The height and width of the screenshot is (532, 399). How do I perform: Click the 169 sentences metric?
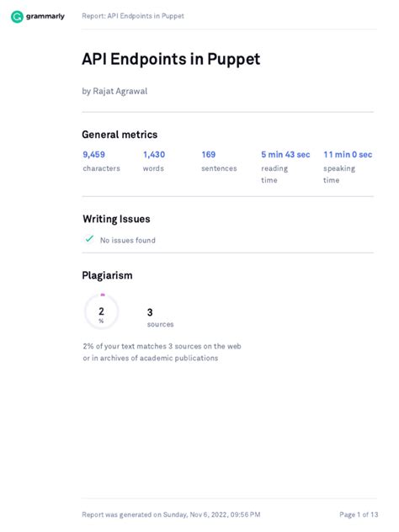pyautogui.click(x=219, y=161)
